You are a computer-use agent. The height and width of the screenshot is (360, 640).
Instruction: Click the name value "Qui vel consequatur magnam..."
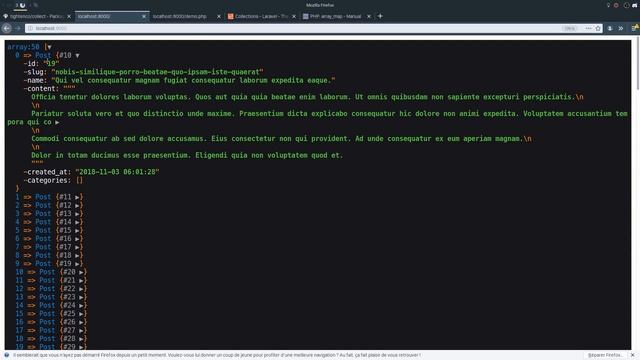[193, 80]
